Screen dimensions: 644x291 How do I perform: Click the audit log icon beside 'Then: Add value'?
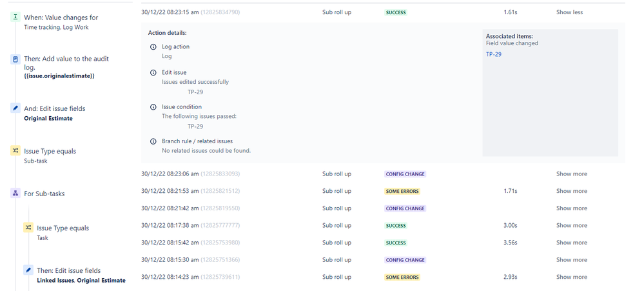coord(15,59)
